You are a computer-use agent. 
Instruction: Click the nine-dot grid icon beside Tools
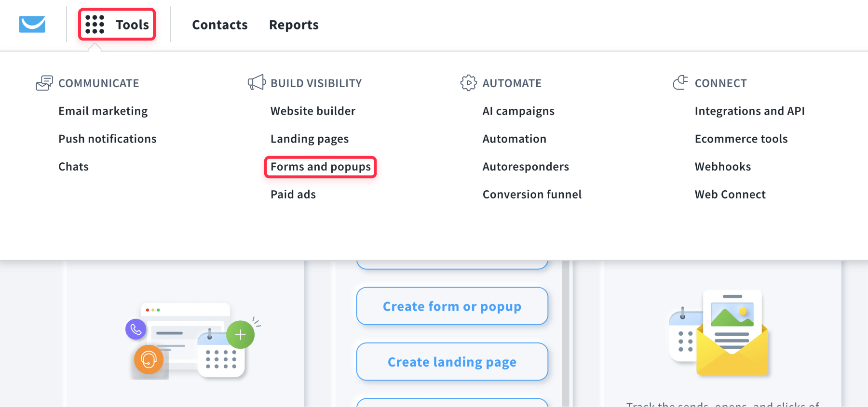click(95, 24)
